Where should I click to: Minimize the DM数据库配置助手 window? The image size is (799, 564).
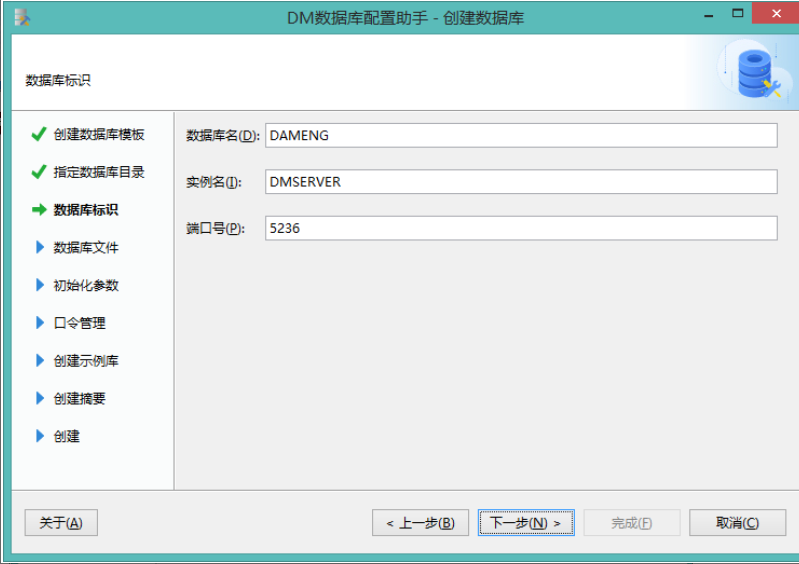click(708, 14)
